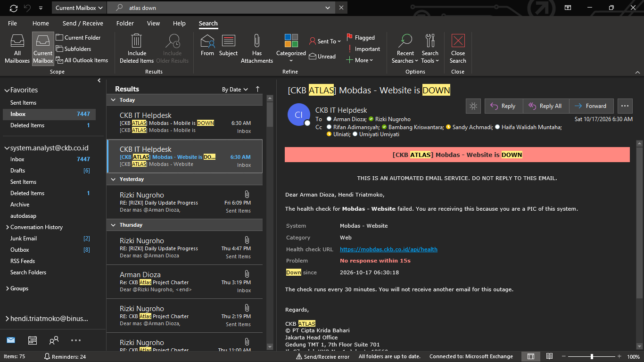Refine search by From sender
This screenshot has width=644, height=362.
tap(207, 45)
